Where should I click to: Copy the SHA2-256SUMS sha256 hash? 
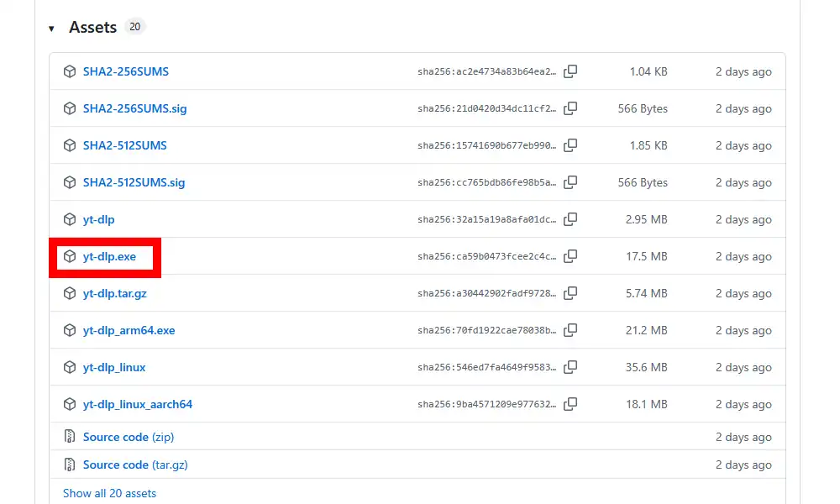click(x=570, y=71)
